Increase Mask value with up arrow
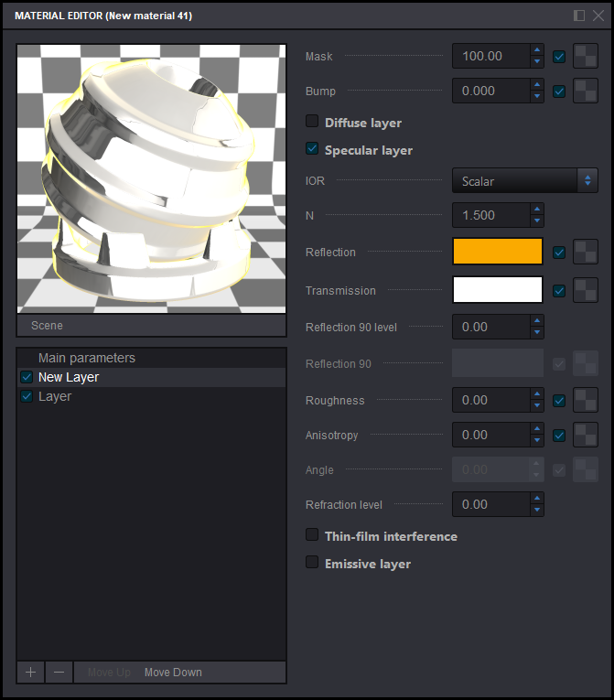The height and width of the screenshot is (700, 614). click(537, 50)
